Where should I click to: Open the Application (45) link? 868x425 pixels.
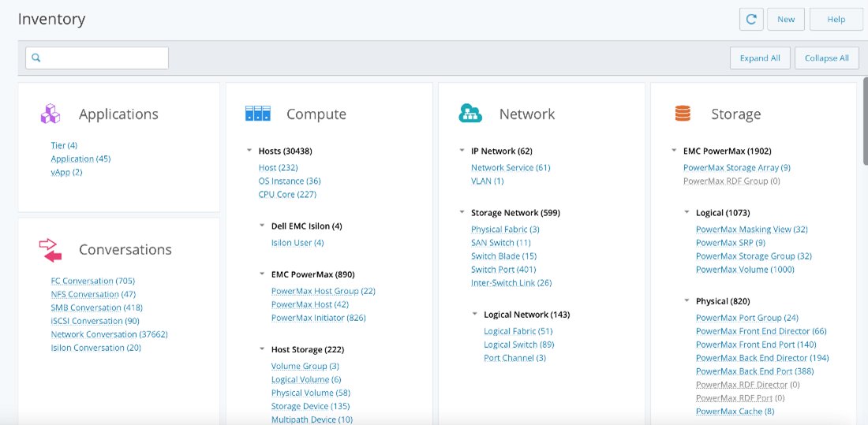point(80,158)
